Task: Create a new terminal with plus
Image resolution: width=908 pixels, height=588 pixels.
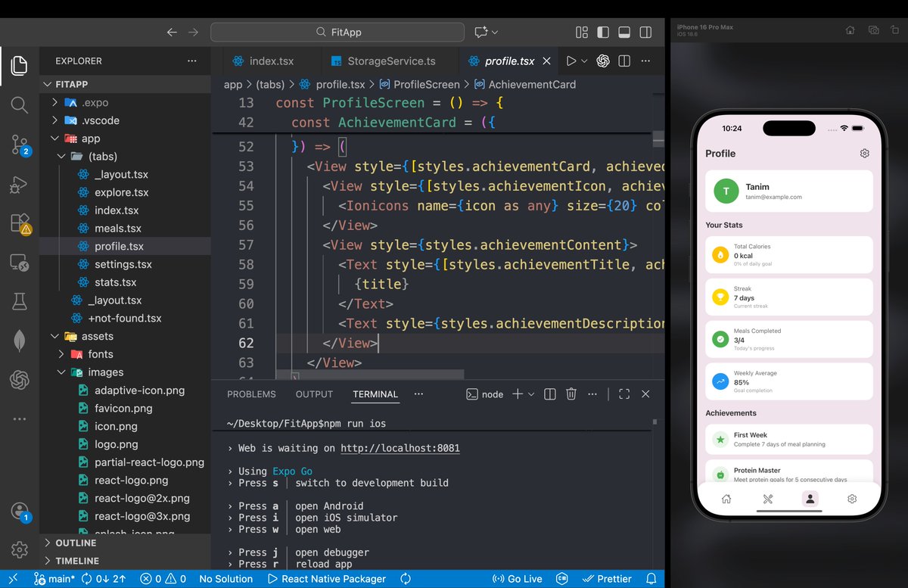Action: [x=518, y=394]
